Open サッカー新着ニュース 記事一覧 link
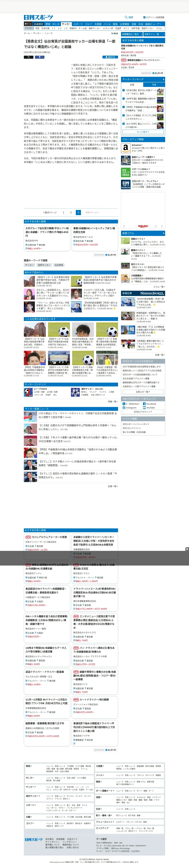 (x=113, y=486)
